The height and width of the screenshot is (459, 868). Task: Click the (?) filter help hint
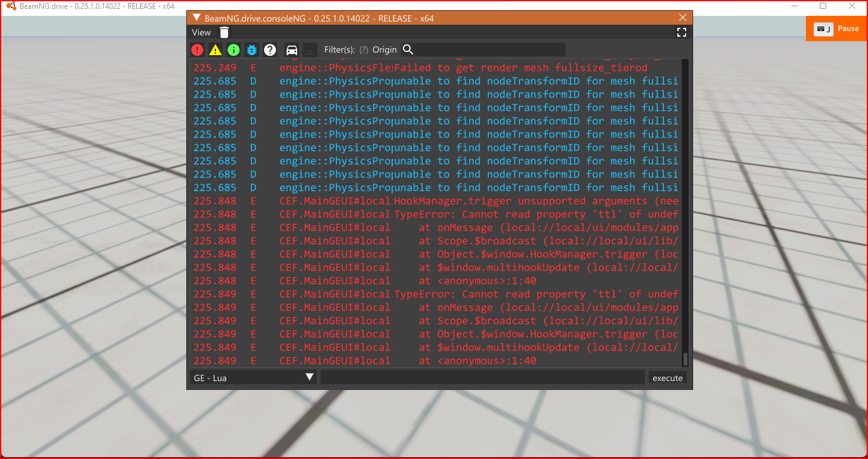364,49
